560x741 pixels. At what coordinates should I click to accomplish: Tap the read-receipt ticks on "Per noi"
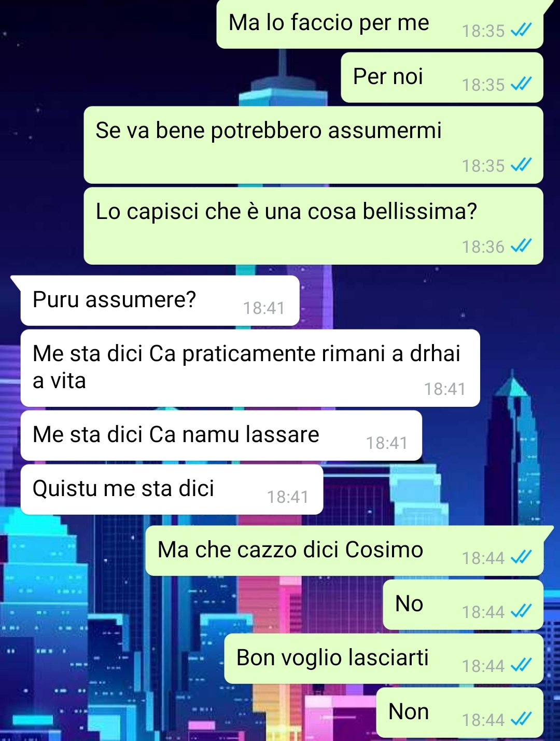[521, 84]
